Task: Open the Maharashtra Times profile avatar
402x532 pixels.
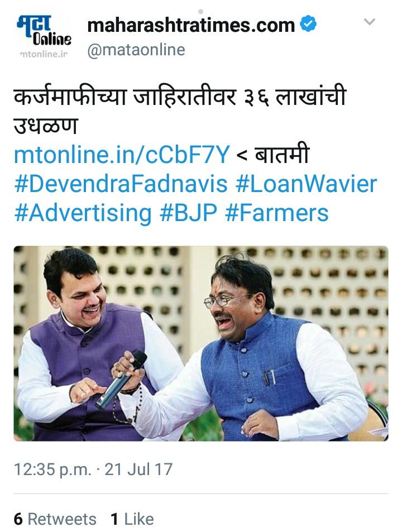Action: [44, 36]
